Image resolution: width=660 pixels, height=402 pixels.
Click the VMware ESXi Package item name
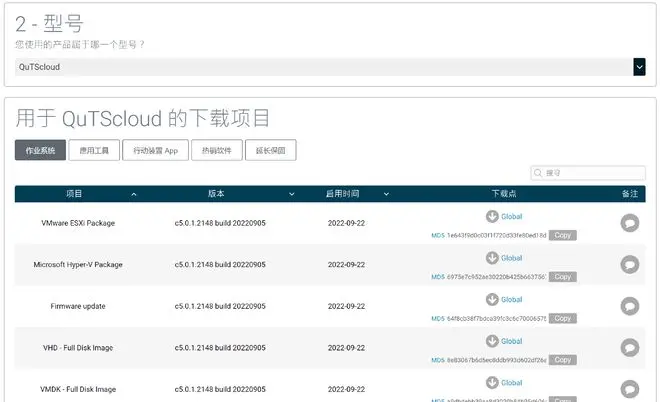tap(78, 223)
